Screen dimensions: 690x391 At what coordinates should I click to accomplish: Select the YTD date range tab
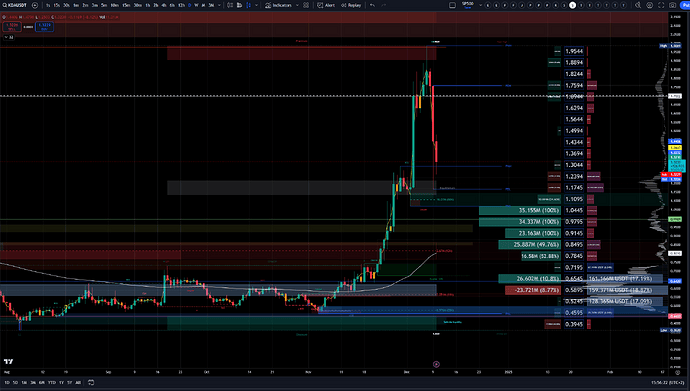pyautogui.click(x=51, y=383)
